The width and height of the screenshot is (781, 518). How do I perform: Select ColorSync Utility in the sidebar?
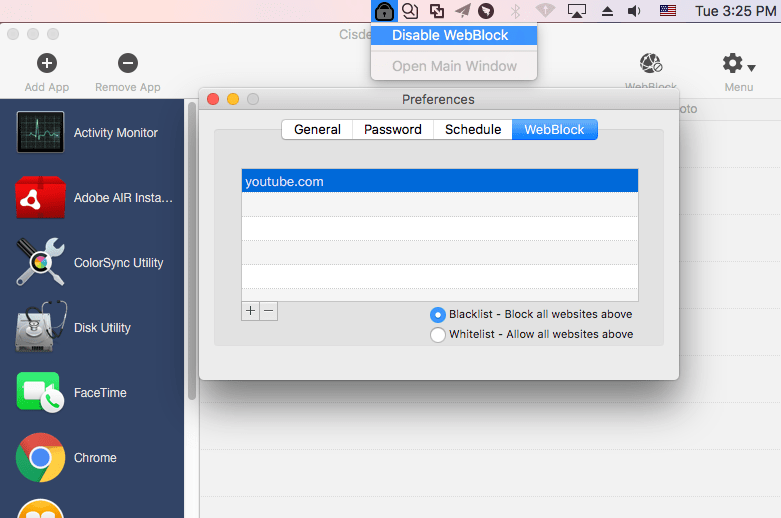(x=92, y=262)
